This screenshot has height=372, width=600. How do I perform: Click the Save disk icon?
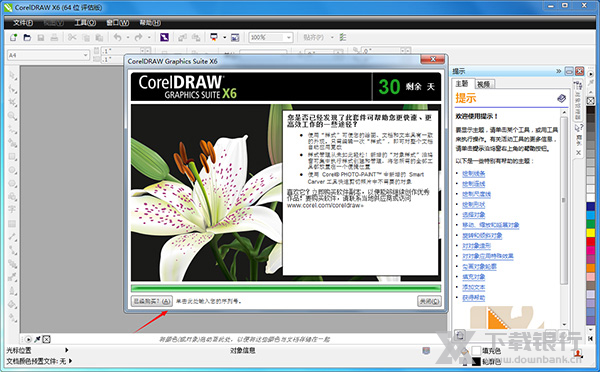pos(41,38)
